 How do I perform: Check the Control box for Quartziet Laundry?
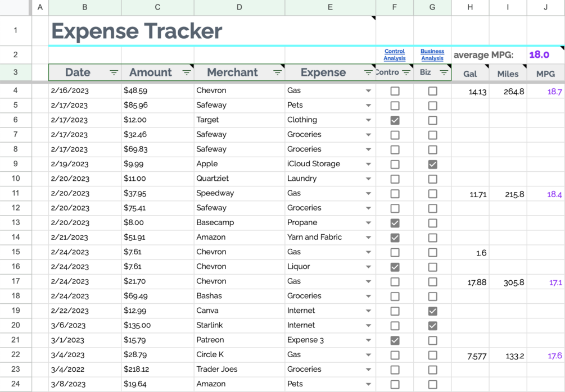click(395, 179)
